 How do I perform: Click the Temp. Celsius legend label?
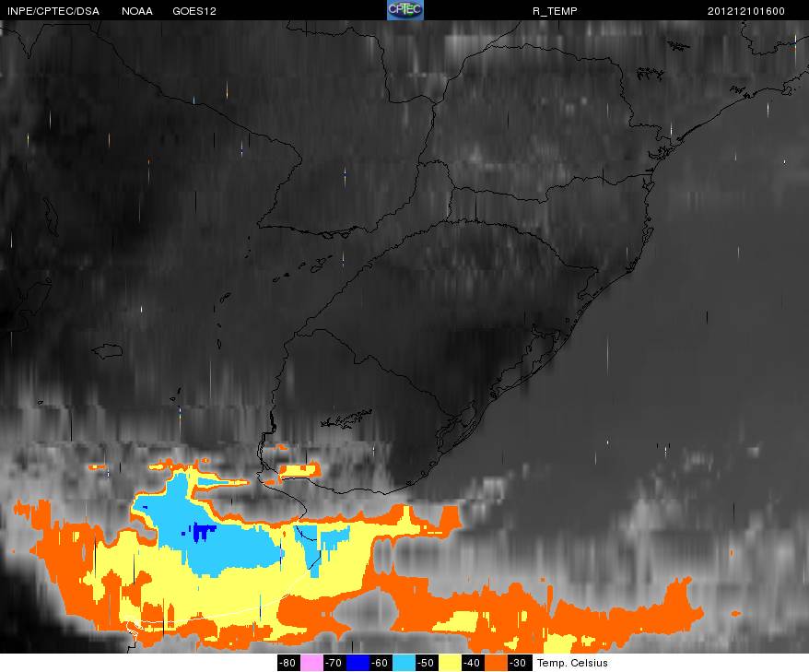pyautogui.click(x=572, y=663)
